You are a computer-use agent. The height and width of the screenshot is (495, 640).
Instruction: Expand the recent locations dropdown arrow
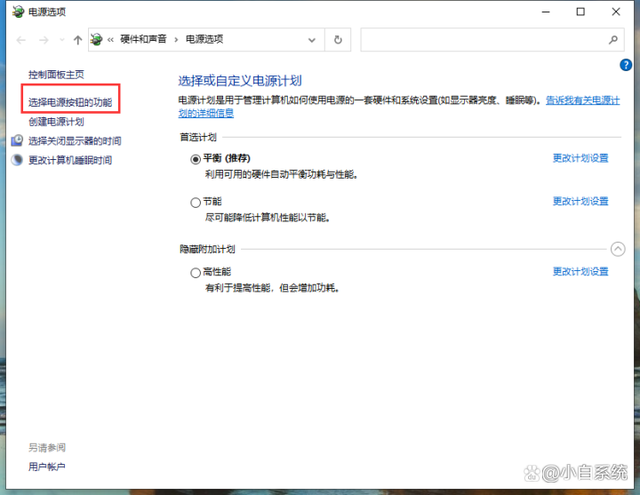point(61,41)
